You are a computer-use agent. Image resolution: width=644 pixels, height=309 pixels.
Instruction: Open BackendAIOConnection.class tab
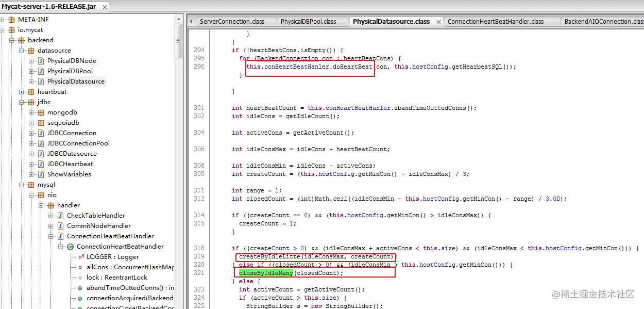pyautogui.click(x=604, y=22)
